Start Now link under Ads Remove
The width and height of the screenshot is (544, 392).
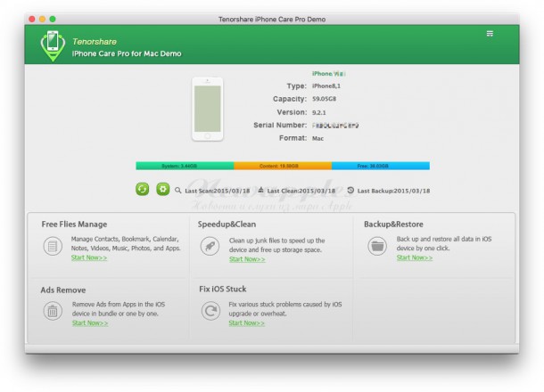[90, 323]
